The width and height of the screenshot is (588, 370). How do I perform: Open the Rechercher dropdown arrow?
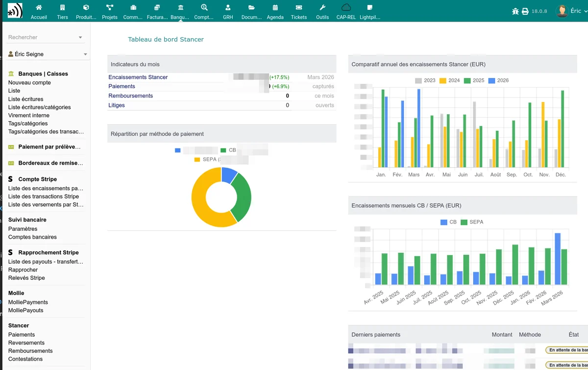coord(80,37)
